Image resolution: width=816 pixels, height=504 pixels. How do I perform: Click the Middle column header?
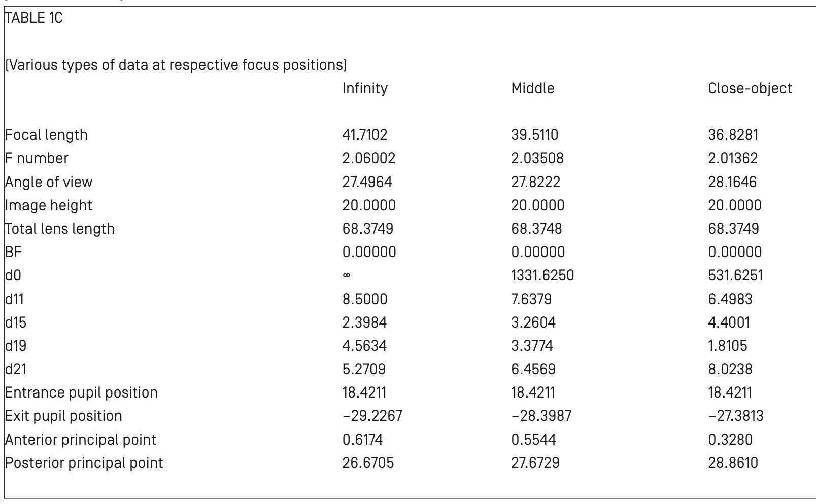click(x=532, y=88)
